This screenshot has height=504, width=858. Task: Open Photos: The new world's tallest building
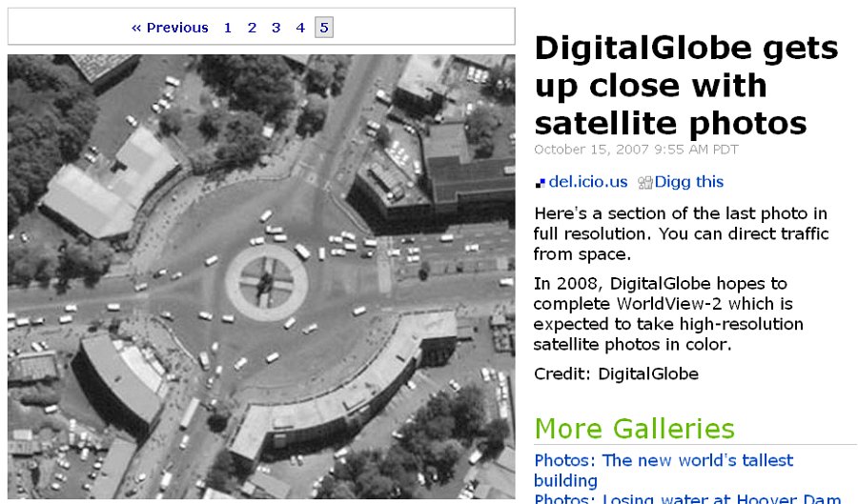[x=664, y=470]
